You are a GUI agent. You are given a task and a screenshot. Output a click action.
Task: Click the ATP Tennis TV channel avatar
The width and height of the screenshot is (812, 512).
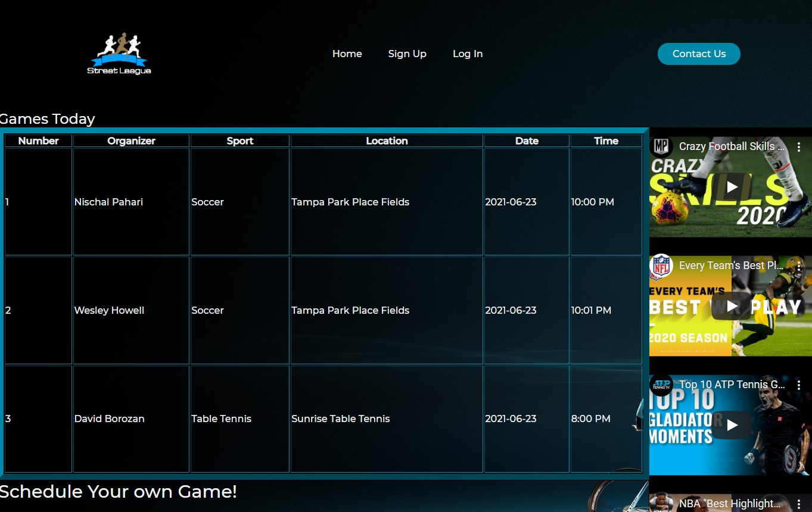click(661, 385)
